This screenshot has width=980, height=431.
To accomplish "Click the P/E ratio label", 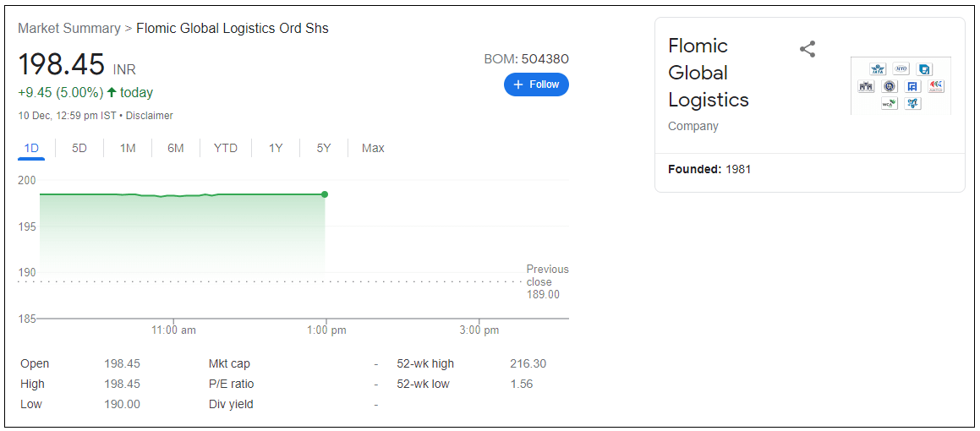I will [231, 385].
